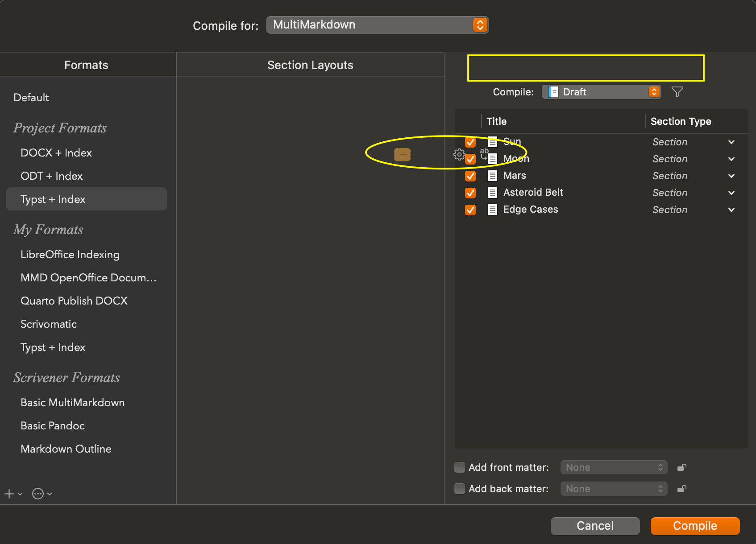The image size is (756, 544).
Task: Click the orange Compile button
Action: tap(695, 526)
